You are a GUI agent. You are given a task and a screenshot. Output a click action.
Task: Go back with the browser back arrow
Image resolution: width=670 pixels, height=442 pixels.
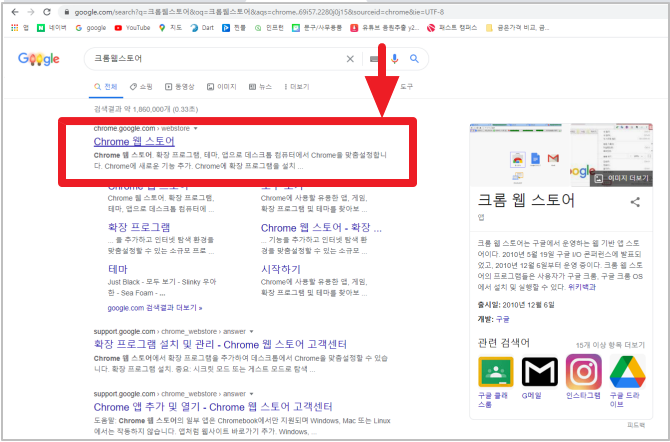pos(15,12)
